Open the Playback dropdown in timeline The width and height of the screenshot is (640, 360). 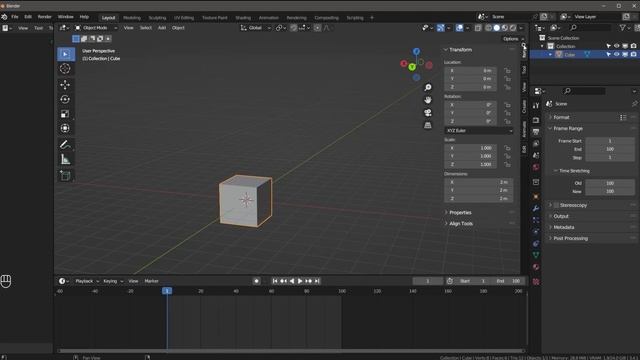(x=87, y=281)
